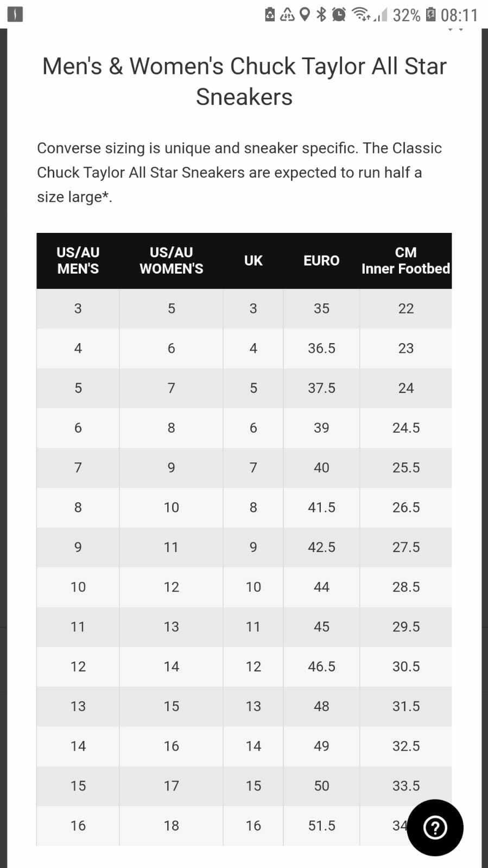
Task: Tap the Bluetooth status icon
Action: (x=321, y=15)
